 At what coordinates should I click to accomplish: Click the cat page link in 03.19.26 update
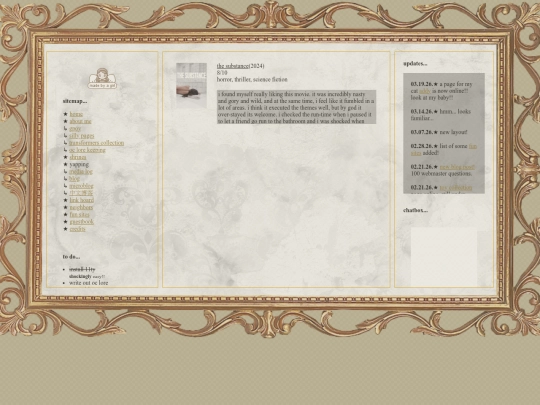point(425,91)
